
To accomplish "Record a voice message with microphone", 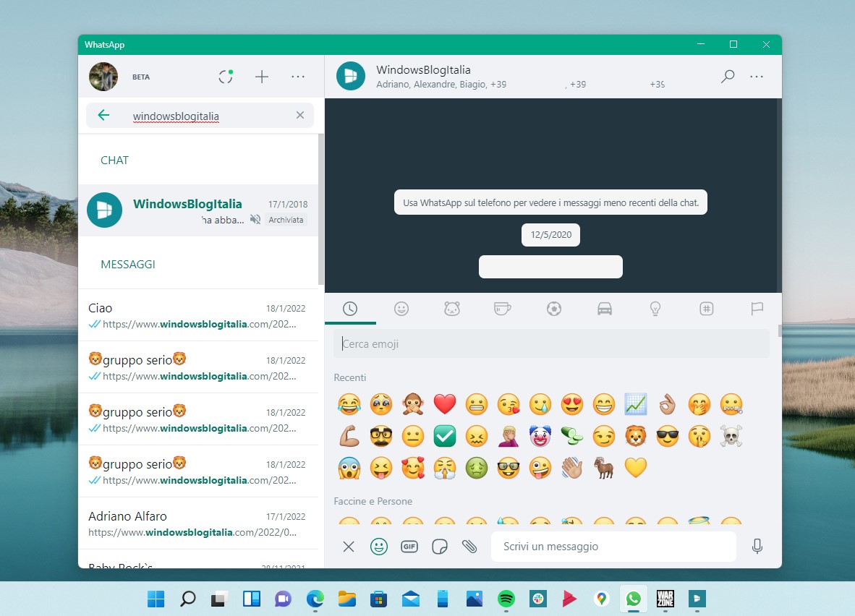I will pyautogui.click(x=757, y=546).
